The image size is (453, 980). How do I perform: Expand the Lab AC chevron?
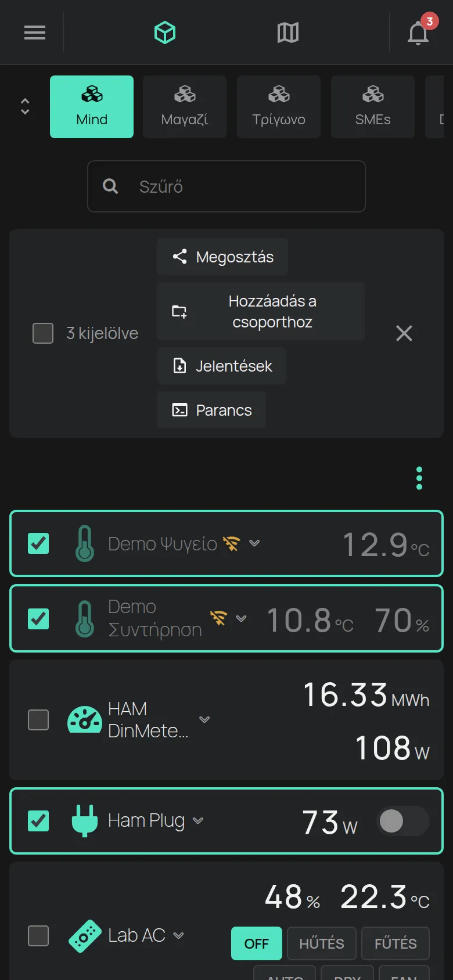pos(179,935)
